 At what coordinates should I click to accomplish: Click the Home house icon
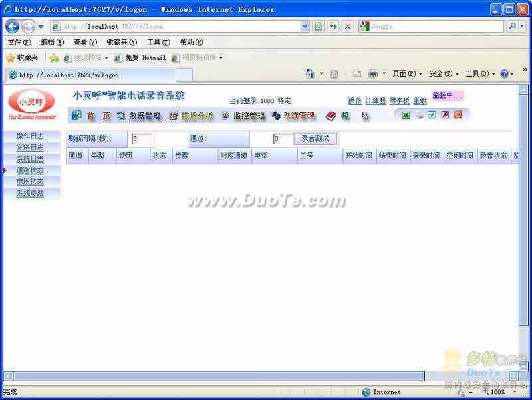310,74
